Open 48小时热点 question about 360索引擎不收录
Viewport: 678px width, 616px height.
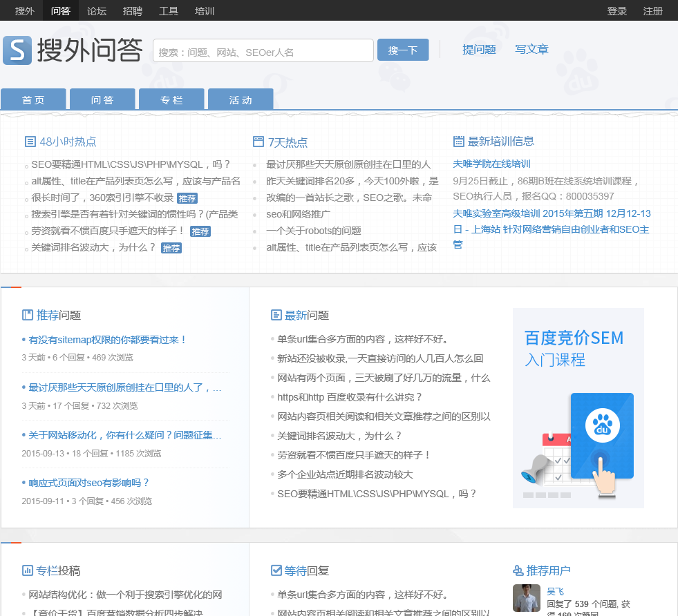102,198
